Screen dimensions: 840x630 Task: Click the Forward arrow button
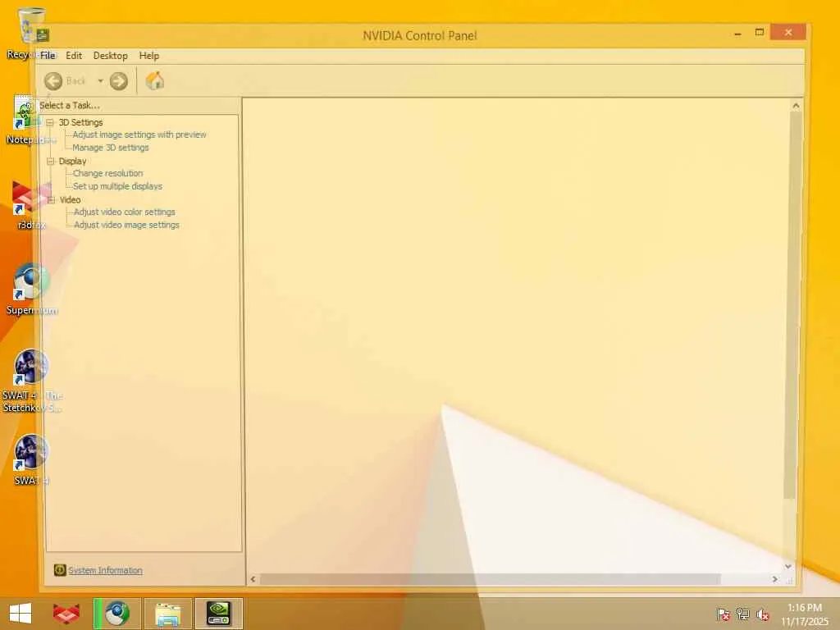[x=118, y=81]
